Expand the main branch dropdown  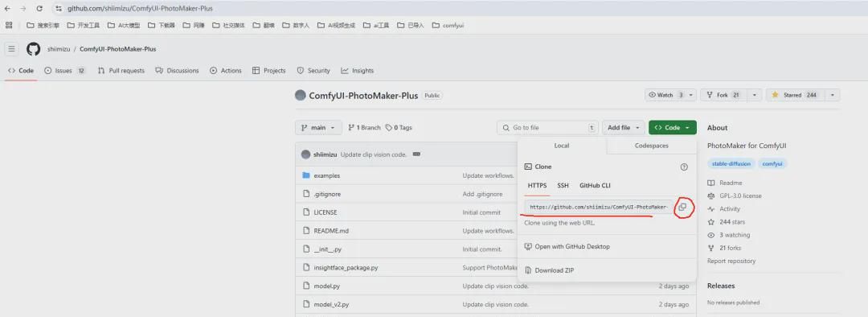coord(318,127)
